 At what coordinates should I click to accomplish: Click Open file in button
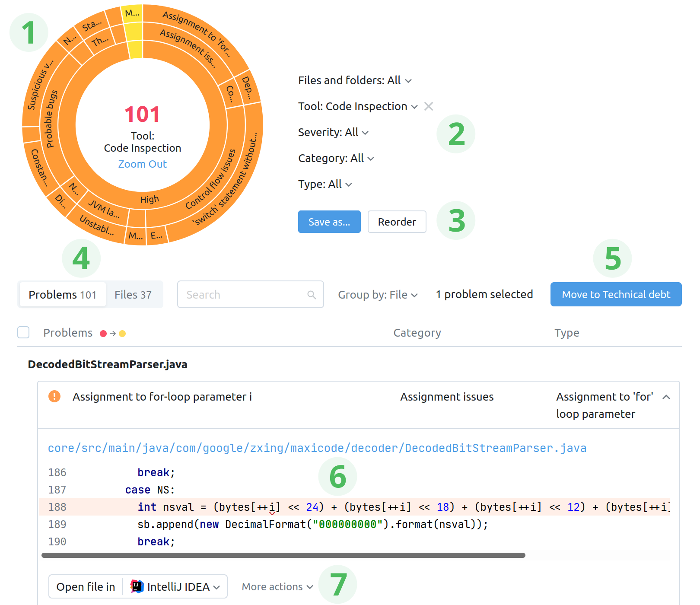coord(86,586)
